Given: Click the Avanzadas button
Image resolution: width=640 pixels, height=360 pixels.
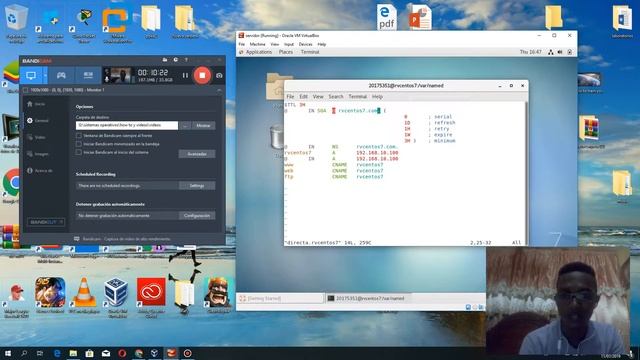Looking at the screenshot, I should [x=197, y=154].
